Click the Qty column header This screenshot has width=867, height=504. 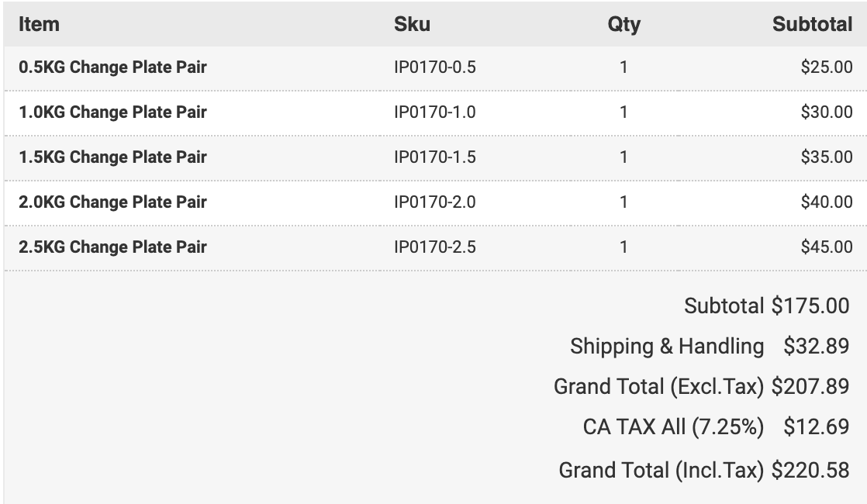[x=623, y=24]
